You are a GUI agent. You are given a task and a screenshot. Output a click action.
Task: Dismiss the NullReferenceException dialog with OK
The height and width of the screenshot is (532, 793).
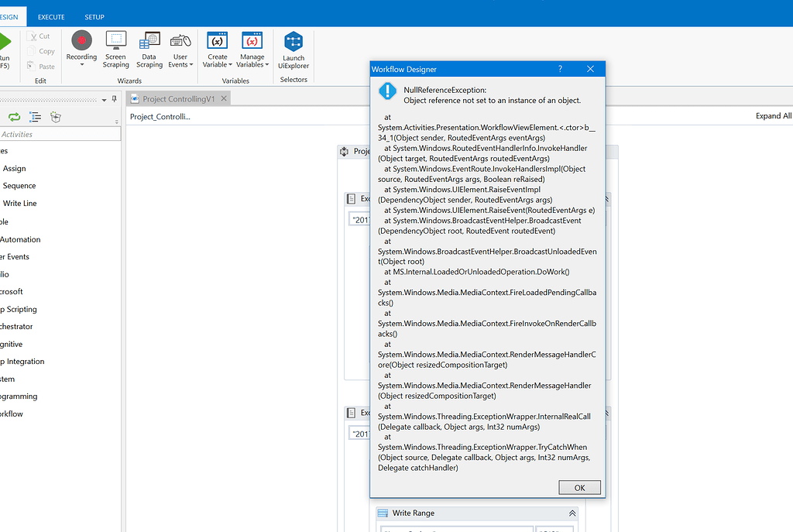(x=579, y=487)
